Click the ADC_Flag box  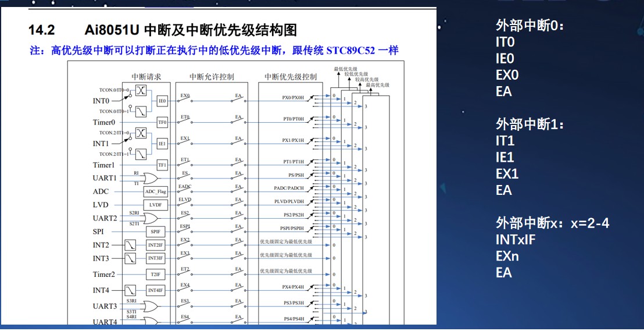tap(155, 191)
